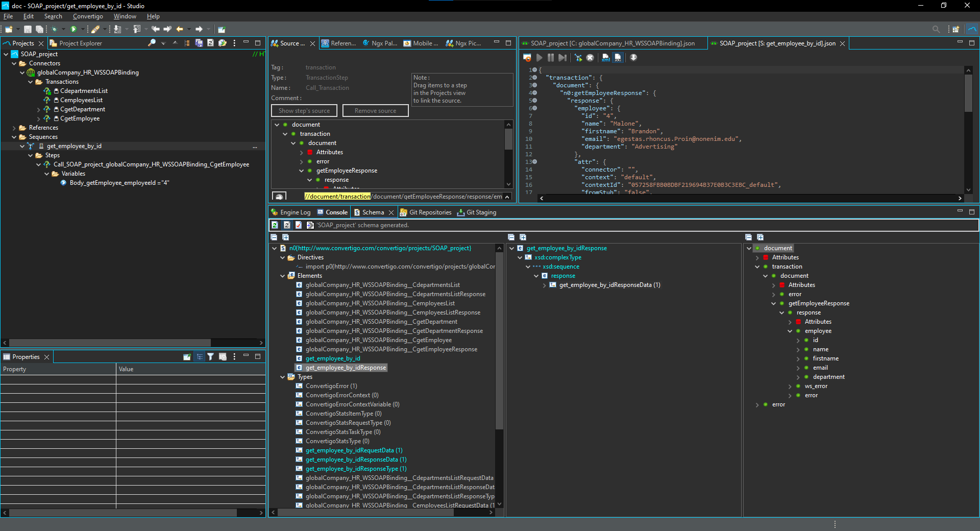The image size is (980, 531).
Task: Collapse all nodes using the collapse-all icon
Action: (274, 237)
